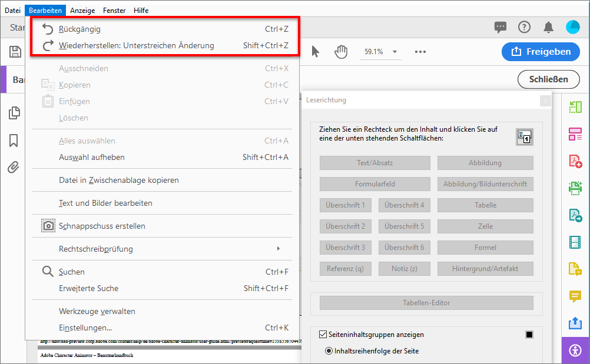Open the Bookmarks panel in left sidebar
Viewport: 590px width, 364px height.
point(14,140)
